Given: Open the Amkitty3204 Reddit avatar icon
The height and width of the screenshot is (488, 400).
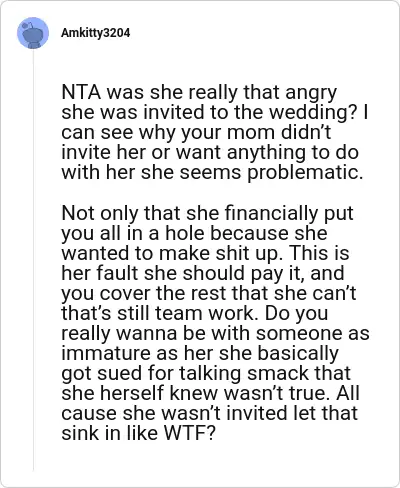Looking at the screenshot, I should tap(33, 33).
